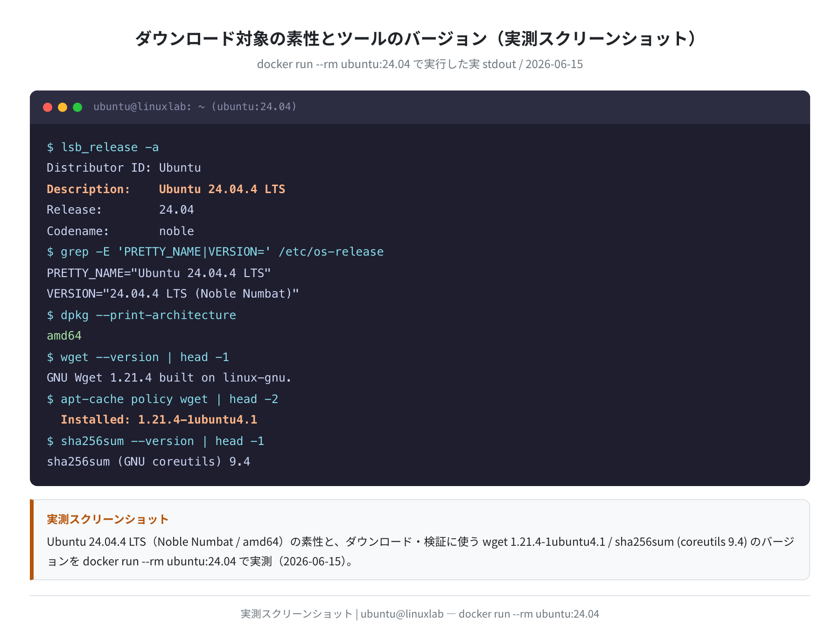Click the green 'amd64' output
The width and height of the screenshot is (840, 640).
tap(64, 336)
